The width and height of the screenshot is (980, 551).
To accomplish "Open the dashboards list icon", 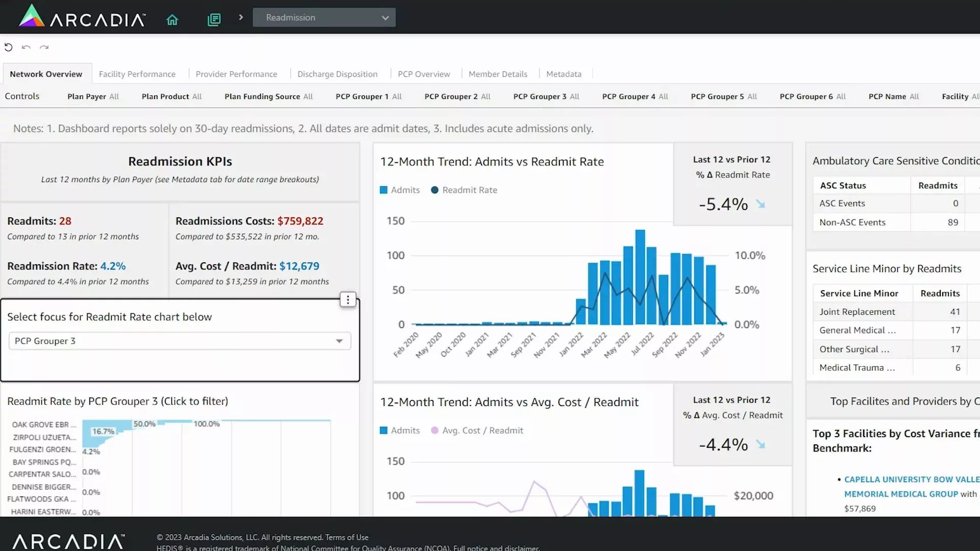I will (x=214, y=20).
